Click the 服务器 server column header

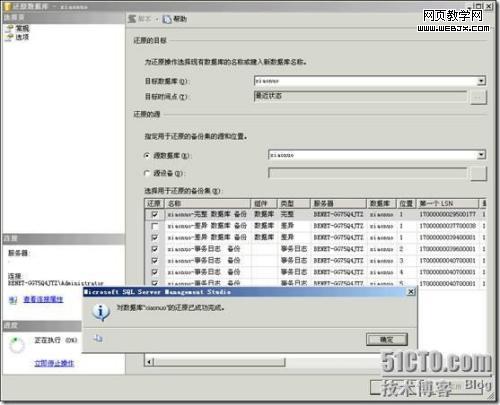point(338,203)
